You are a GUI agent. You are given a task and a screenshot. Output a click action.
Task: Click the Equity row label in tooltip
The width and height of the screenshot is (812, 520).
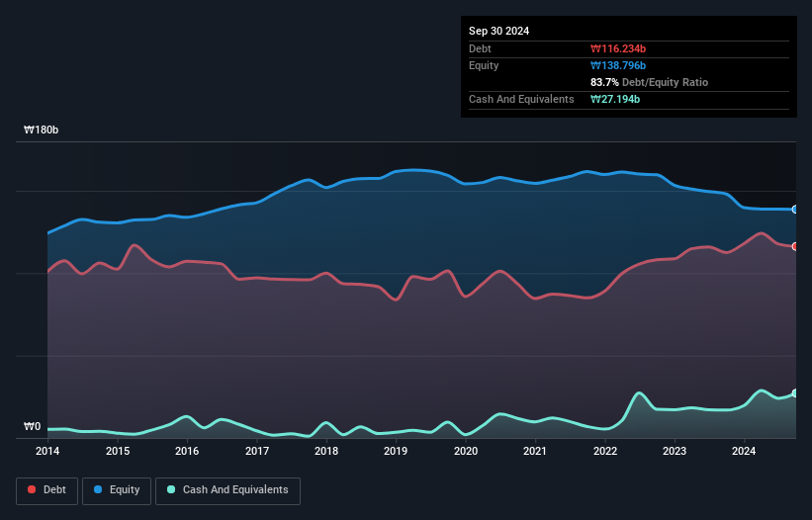coord(484,65)
